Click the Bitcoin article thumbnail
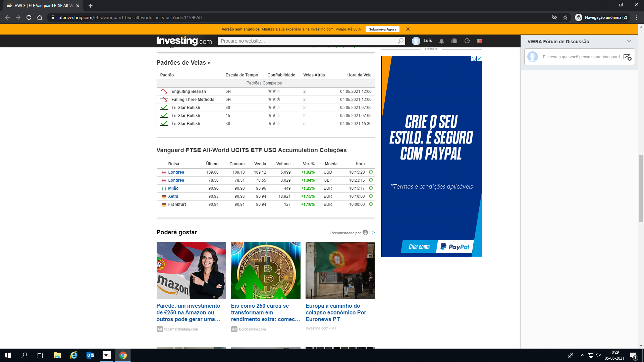644x362 pixels. pyautogui.click(x=266, y=270)
